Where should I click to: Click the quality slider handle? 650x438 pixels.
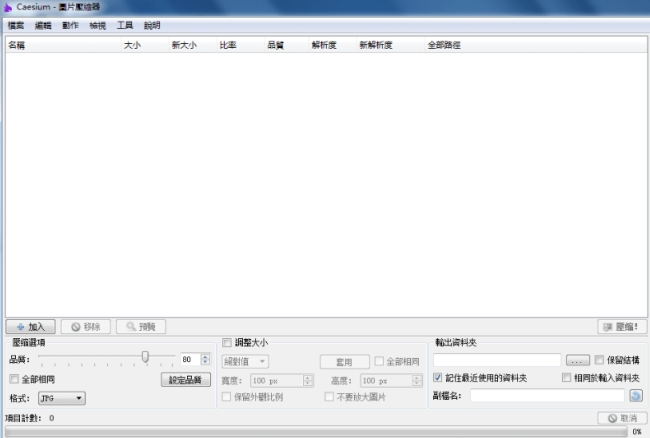click(x=145, y=356)
